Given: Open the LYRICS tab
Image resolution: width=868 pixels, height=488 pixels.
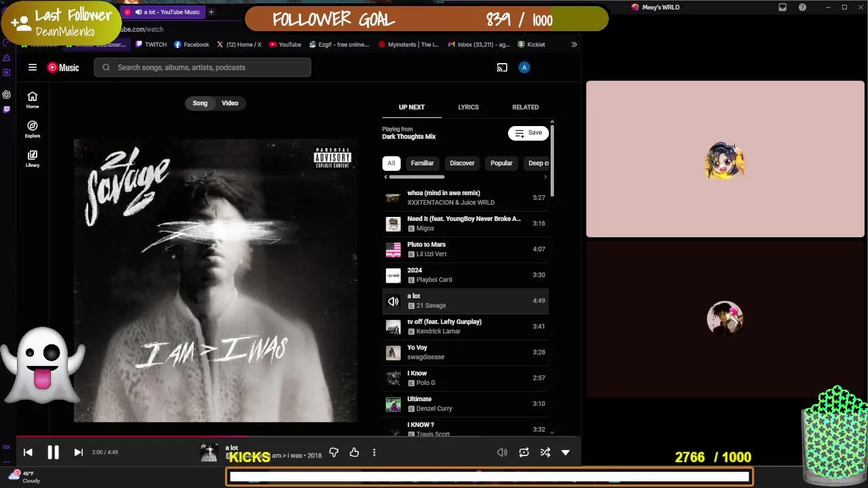Looking at the screenshot, I should tap(468, 107).
